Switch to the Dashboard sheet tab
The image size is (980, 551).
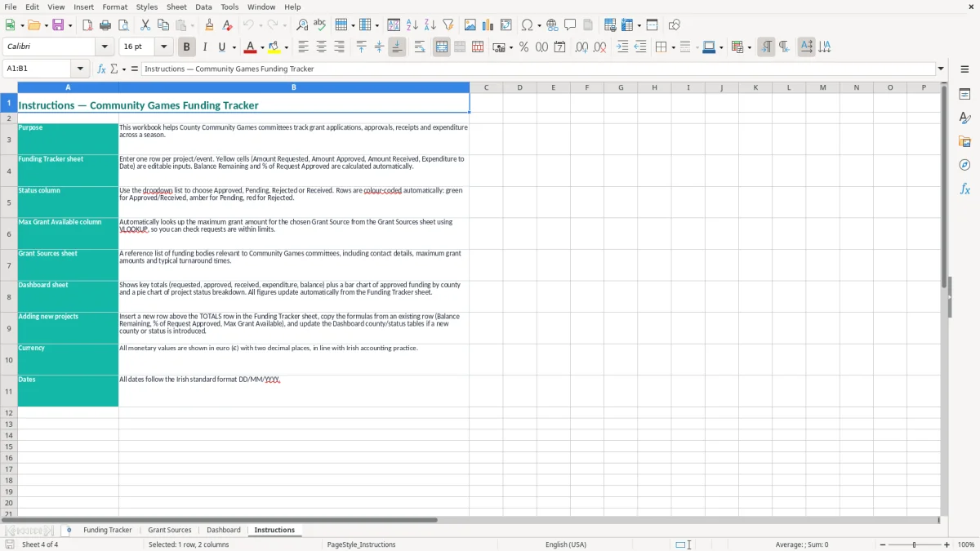(224, 531)
